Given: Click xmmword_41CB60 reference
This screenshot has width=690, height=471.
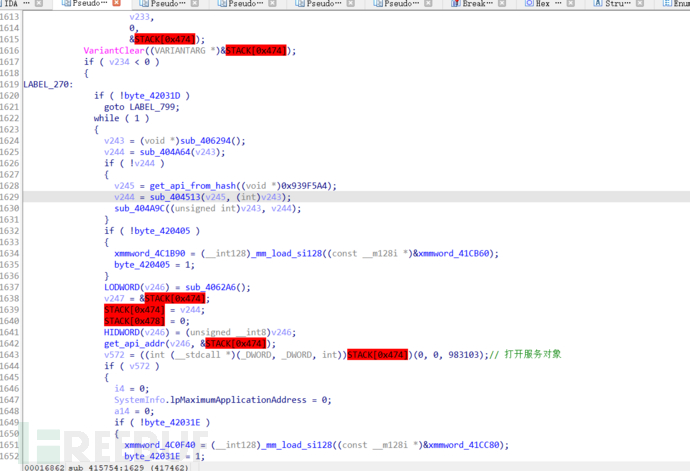Looking at the screenshot, I should [454, 254].
